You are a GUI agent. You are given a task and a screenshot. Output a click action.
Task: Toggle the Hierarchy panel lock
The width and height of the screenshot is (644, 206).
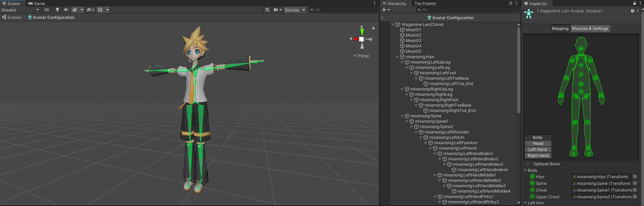coord(511,3)
